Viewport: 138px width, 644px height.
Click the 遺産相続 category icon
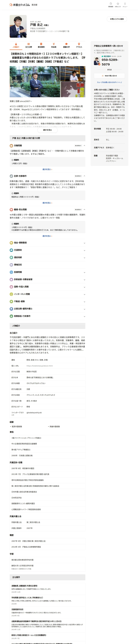(x=11, y=257)
